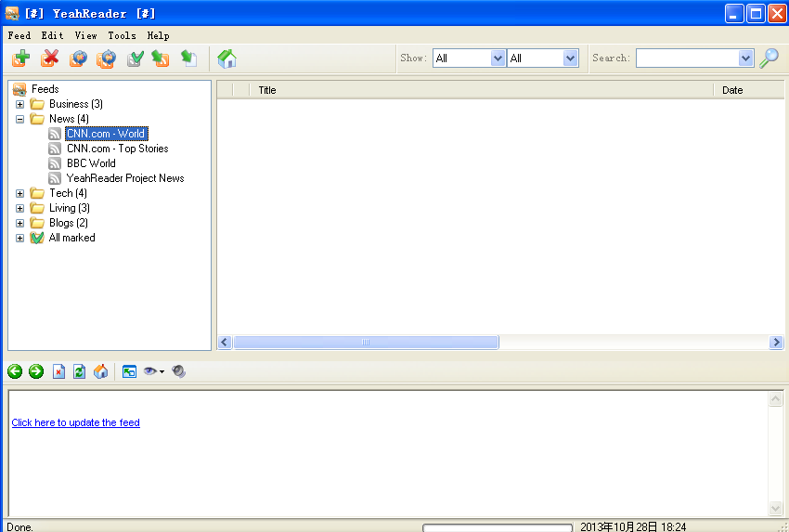The image size is (789, 532).
Task: Update the selected feed using toolbar icon
Action: point(78,58)
